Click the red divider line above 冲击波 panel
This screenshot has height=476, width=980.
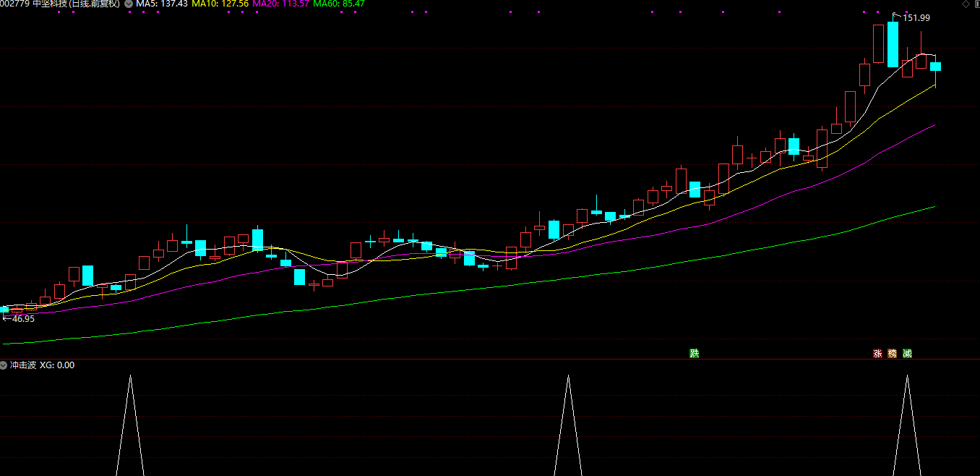coord(490,359)
